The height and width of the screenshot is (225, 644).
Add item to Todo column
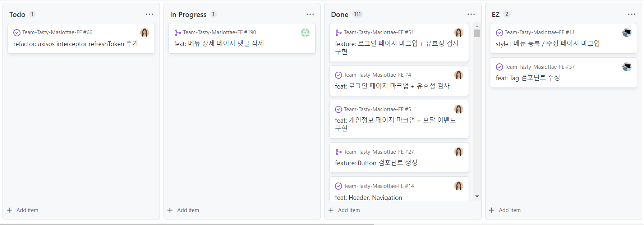point(23,210)
